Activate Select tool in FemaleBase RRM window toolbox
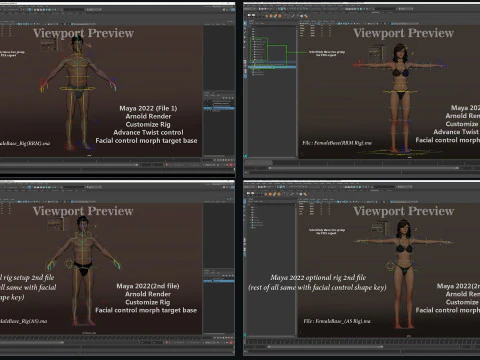The width and height of the screenshot is (480, 360). point(246,23)
